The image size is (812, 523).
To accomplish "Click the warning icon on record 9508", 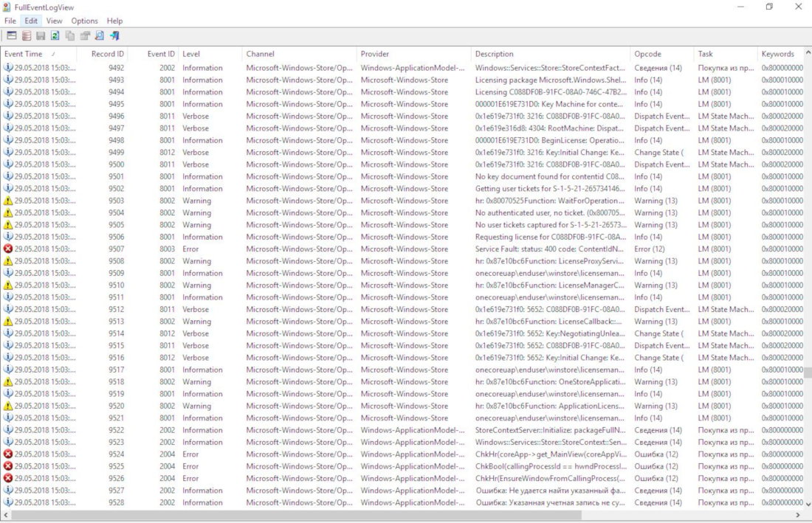I will coord(8,260).
